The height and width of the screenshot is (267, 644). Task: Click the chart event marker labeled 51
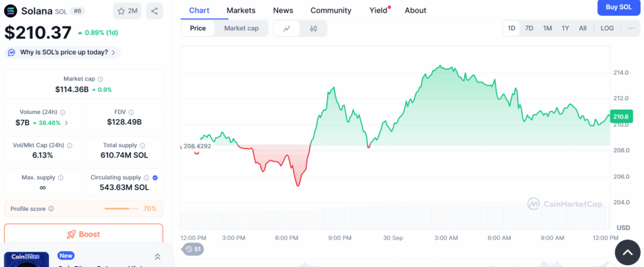click(x=193, y=249)
